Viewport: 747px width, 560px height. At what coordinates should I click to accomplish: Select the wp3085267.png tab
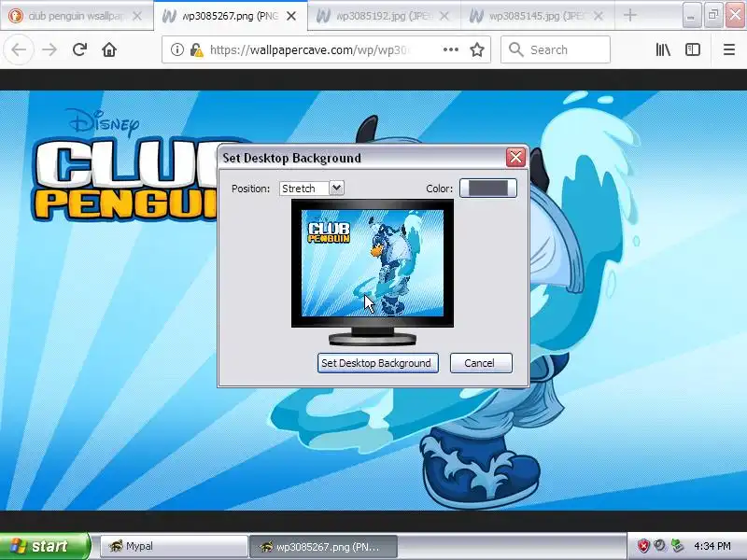(231, 16)
